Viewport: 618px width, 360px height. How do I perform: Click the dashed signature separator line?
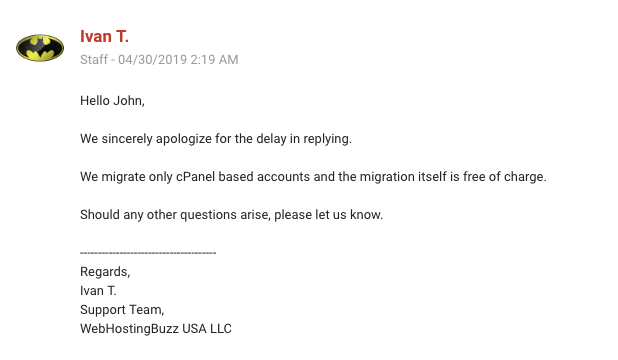(148, 253)
